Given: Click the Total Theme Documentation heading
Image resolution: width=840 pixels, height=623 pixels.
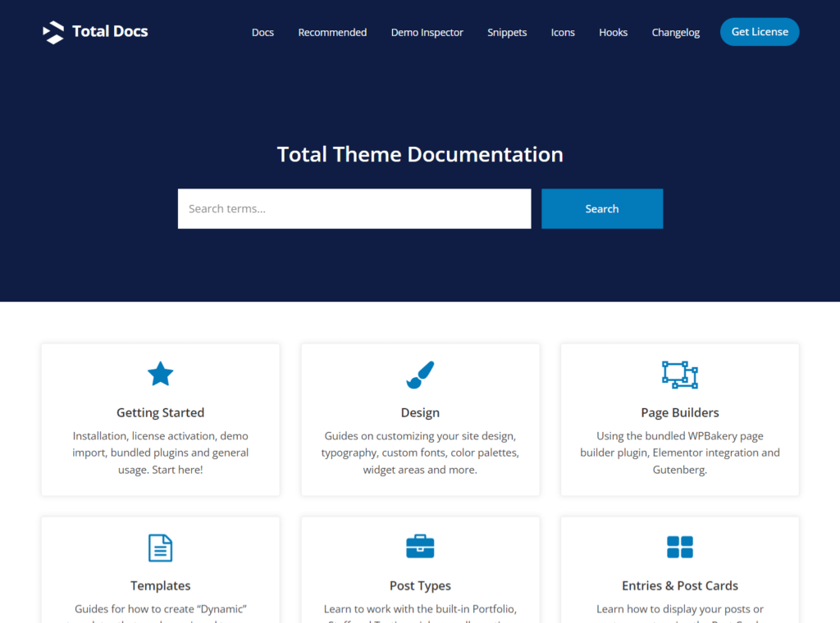Looking at the screenshot, I should pos(420,154).
